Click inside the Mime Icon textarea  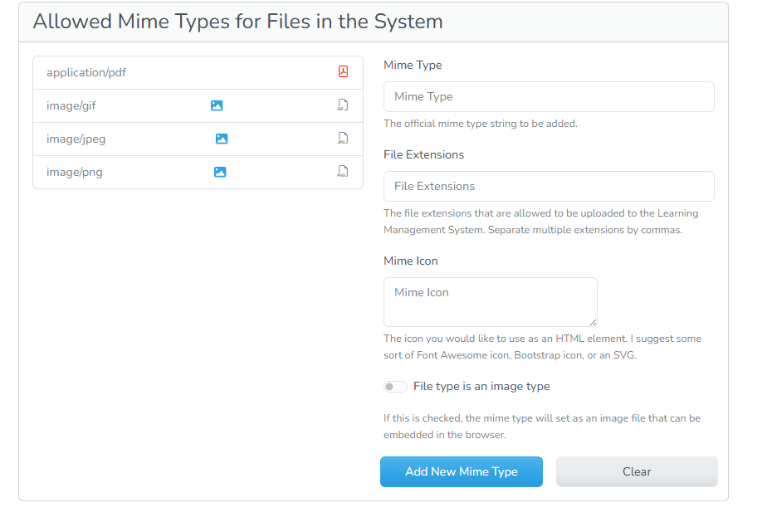(490, 302)
